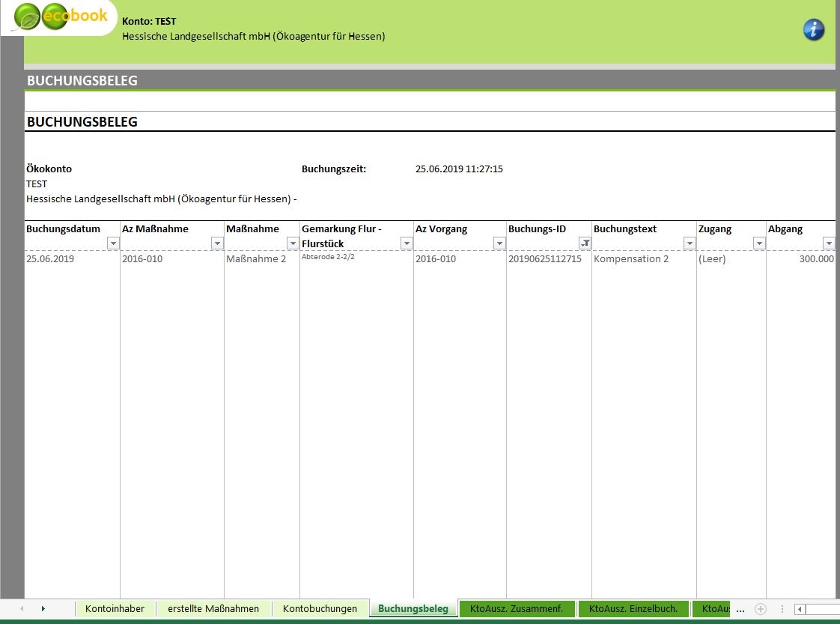Viewport: 840px width, 624px height.
Task: Go to the Kontobuchungen sheet tab
Action: (x=320, y=609)
